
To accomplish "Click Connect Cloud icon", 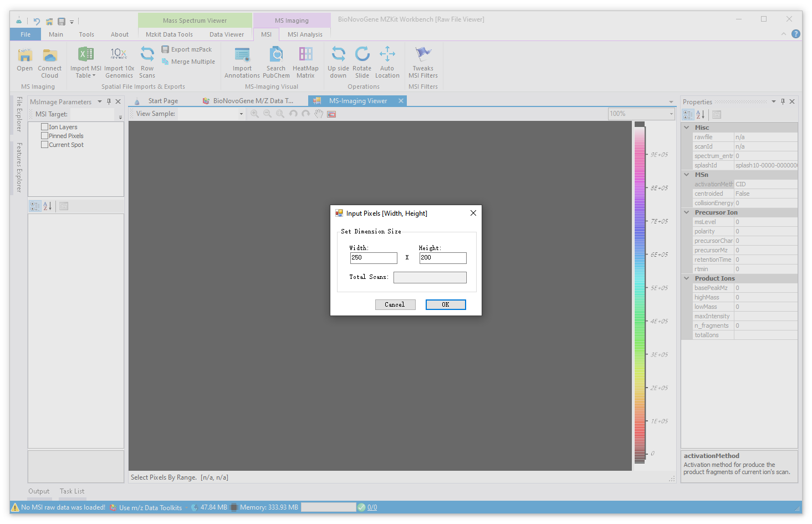I will [x=50, y=56].
